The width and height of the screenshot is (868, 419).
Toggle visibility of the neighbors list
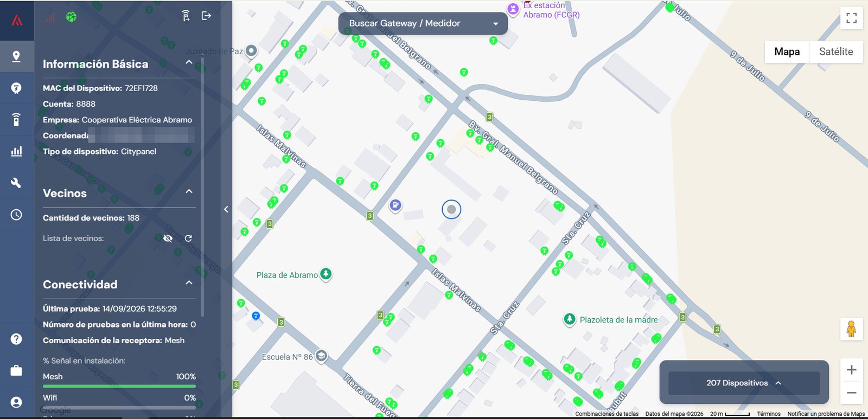point(168,238)
